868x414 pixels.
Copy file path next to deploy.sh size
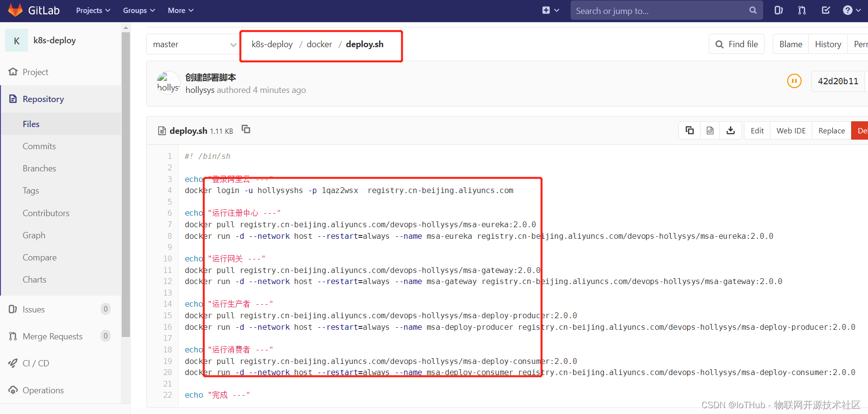tap(246, 129)
